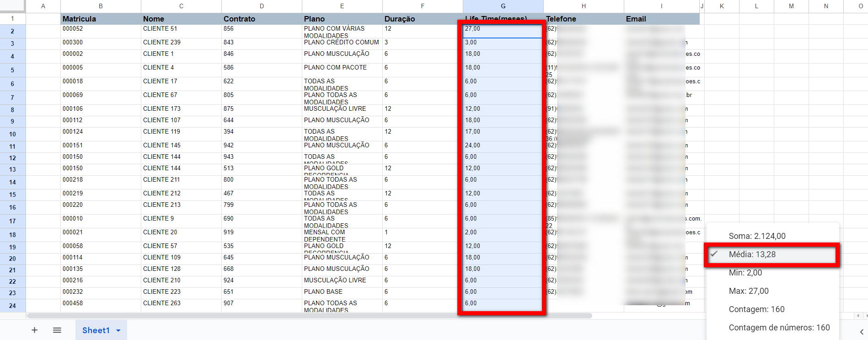Show side panel using bottom-right chevron
Screen dimensions: 868x340
861,332
